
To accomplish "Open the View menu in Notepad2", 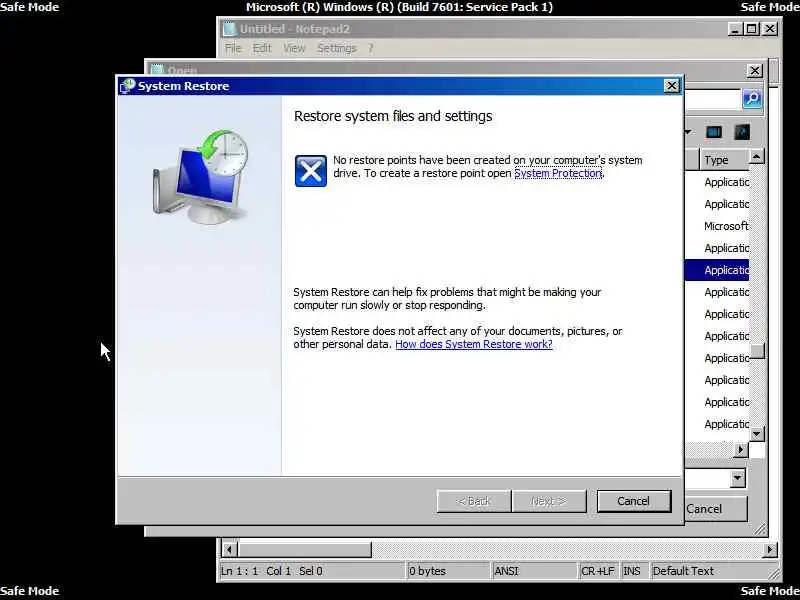I will pos(294,48).
